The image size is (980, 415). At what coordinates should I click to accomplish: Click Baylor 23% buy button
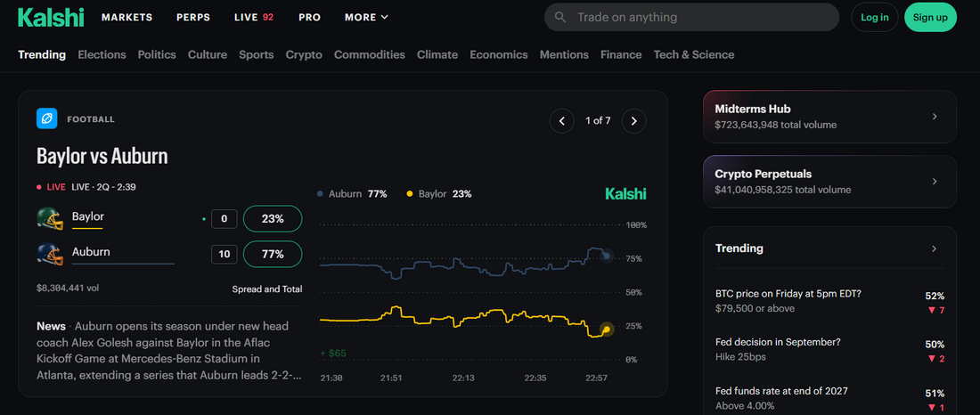[273, 219]
